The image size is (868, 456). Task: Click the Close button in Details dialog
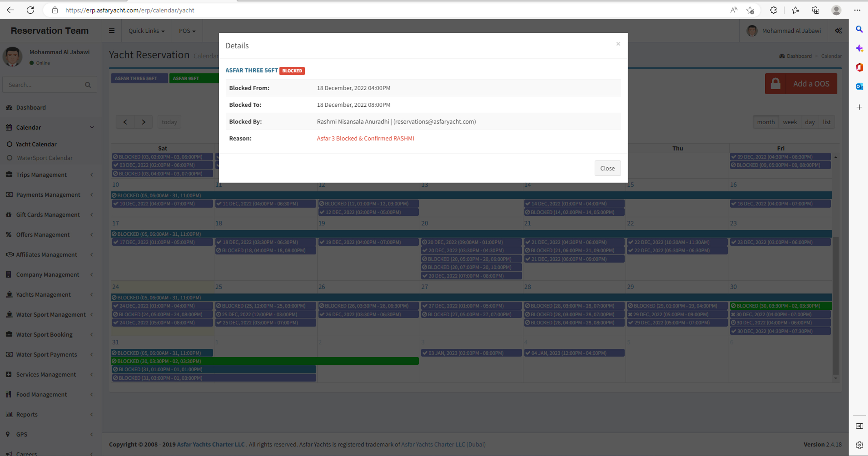pyautogui.click(x=607, y=168)
